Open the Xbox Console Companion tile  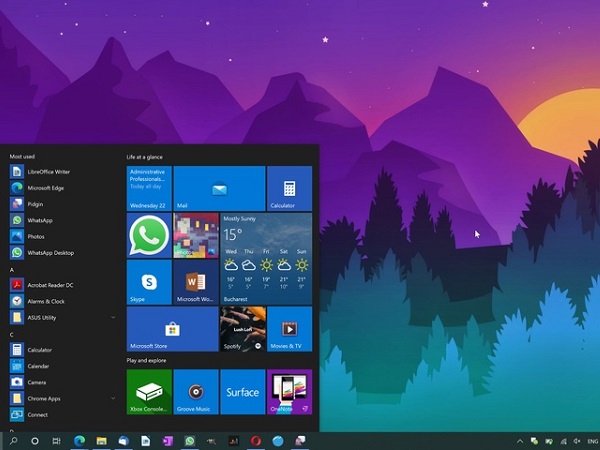[x=149, y=392]
